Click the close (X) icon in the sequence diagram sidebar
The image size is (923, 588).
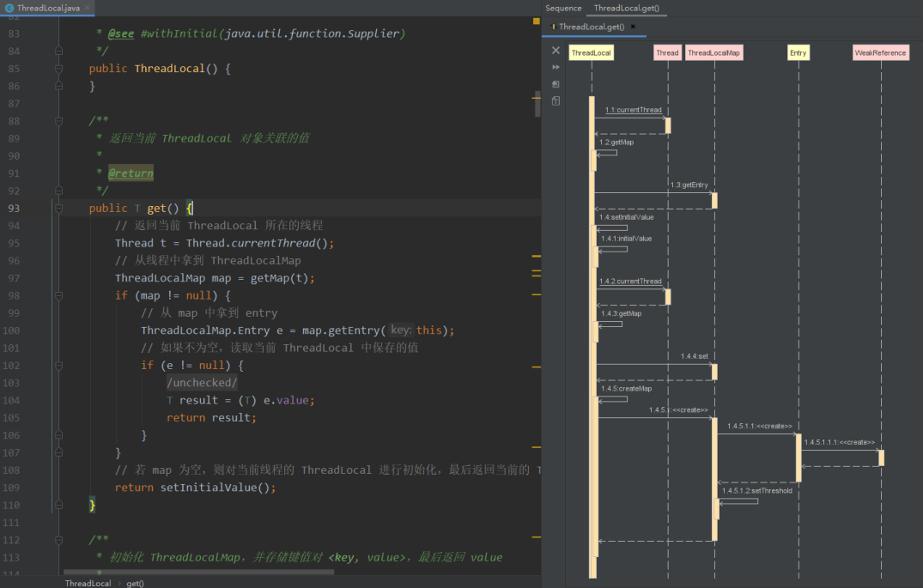tap(556, 51)
